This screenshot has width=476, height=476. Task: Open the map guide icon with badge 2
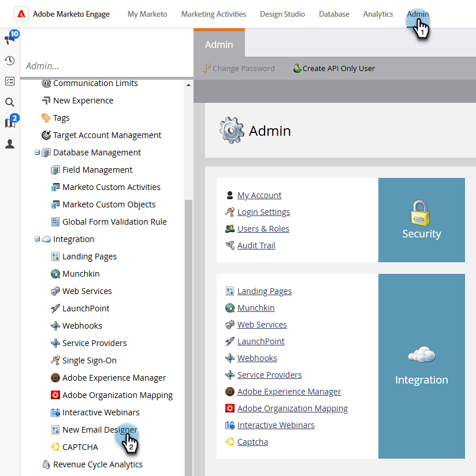10,122
